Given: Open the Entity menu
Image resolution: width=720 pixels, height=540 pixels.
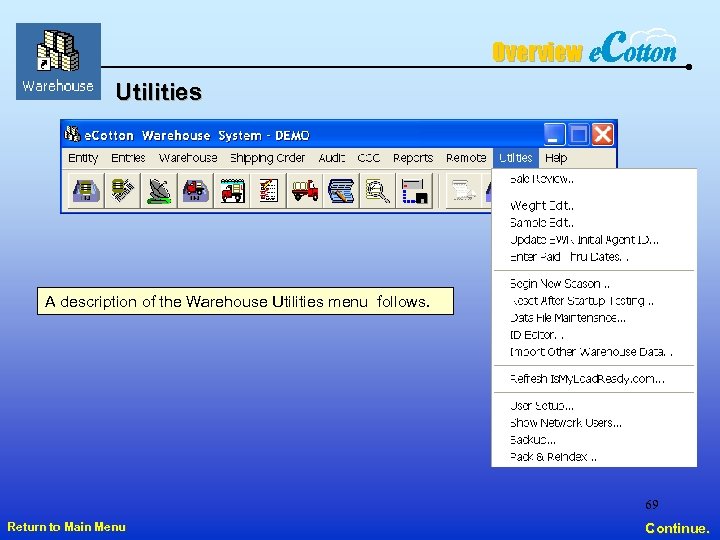Looking at the screenshot, I should [83, 158].
